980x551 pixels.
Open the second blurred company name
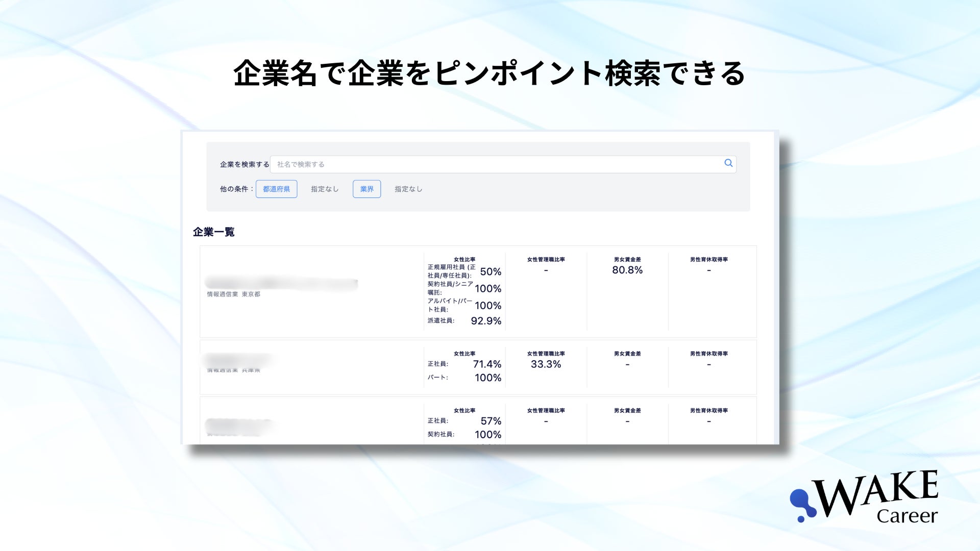(x=238, y=360)
